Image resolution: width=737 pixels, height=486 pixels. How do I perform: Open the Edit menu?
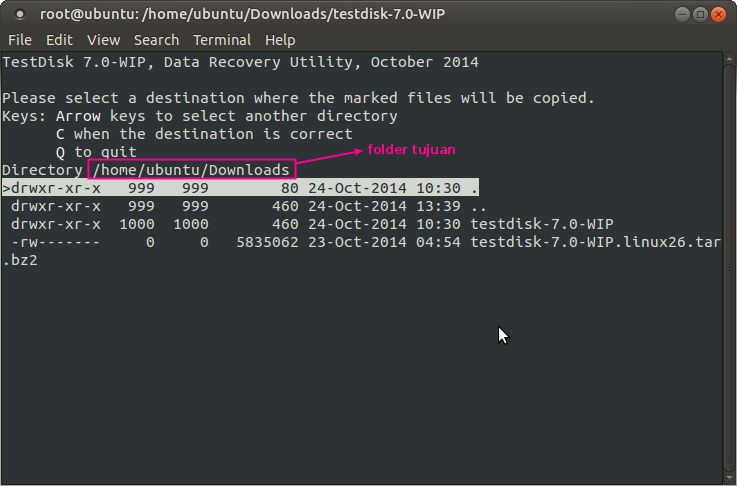59,40
